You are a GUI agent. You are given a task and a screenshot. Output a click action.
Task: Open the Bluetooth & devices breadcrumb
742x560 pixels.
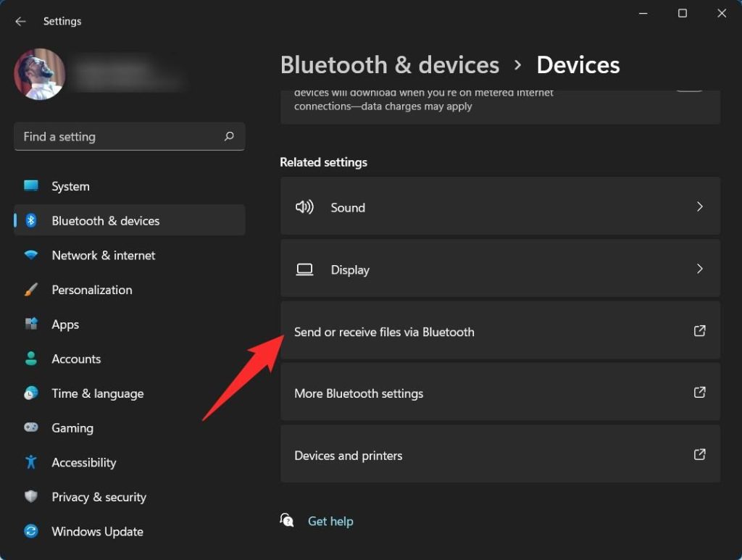(x=390, y=64)
